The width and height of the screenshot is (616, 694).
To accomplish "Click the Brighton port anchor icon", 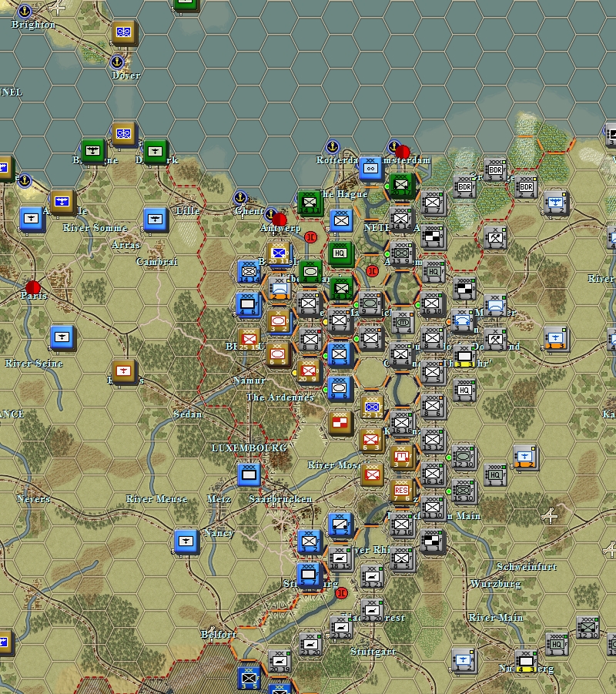I will pyautogui.click(x=25, y=11).
